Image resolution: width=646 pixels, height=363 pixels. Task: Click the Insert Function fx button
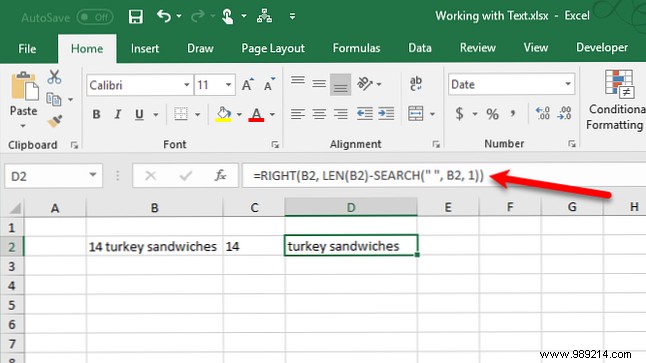[x=220, y=176]
